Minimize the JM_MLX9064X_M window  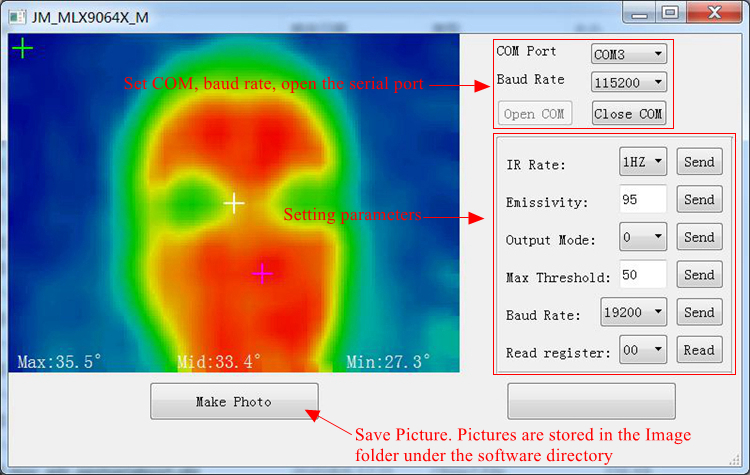pyautogui.click(x=639, y=13)
